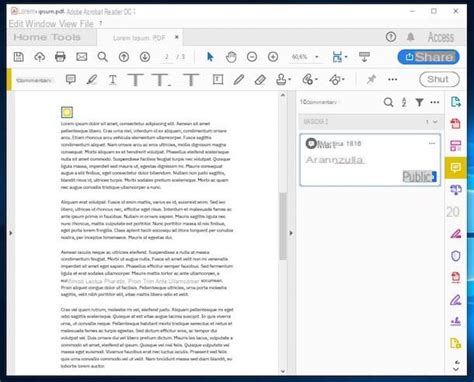Send file by email envelope icon
The height and width of the screenshot is (382, 474).
(x=82, y=57)
